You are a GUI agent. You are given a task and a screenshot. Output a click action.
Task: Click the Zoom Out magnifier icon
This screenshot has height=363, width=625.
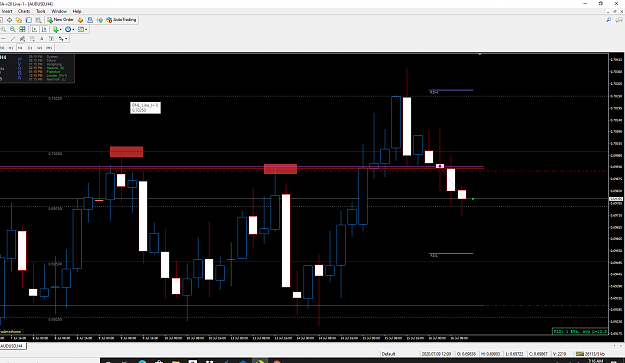pyautogui.click(x=13, y=29)
